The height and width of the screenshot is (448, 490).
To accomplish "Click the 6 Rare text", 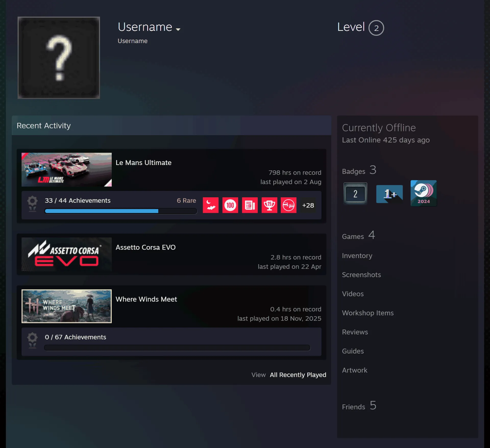I will (x=186, y=201).
